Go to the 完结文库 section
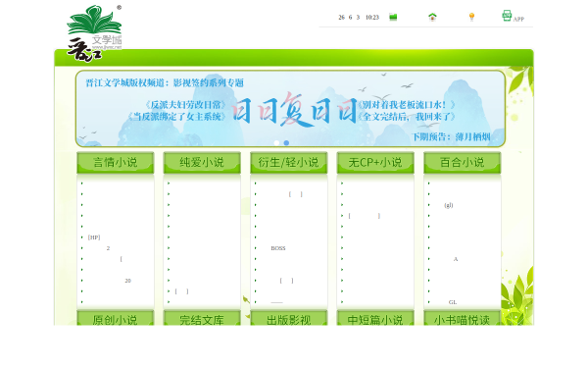 tap(202, 318)
